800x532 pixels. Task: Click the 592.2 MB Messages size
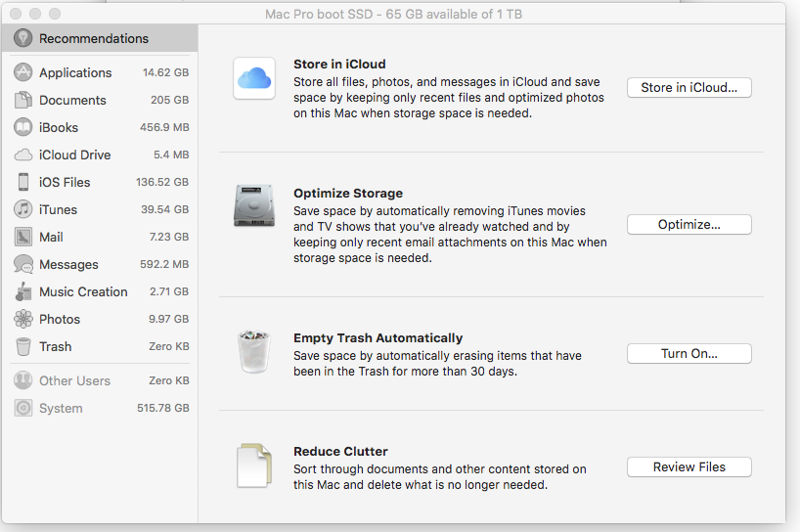click(x=165, y=264)
